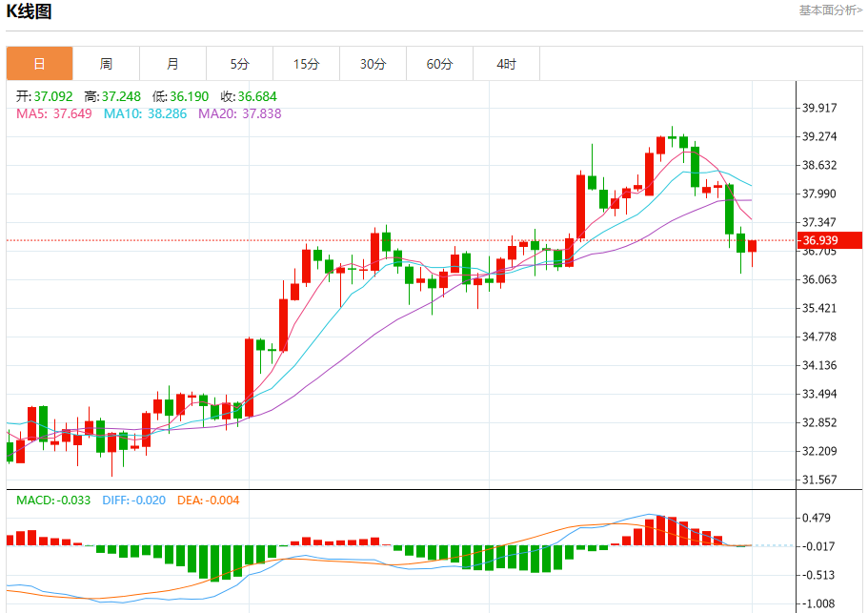Click the K线图 heading

point(29,10)
